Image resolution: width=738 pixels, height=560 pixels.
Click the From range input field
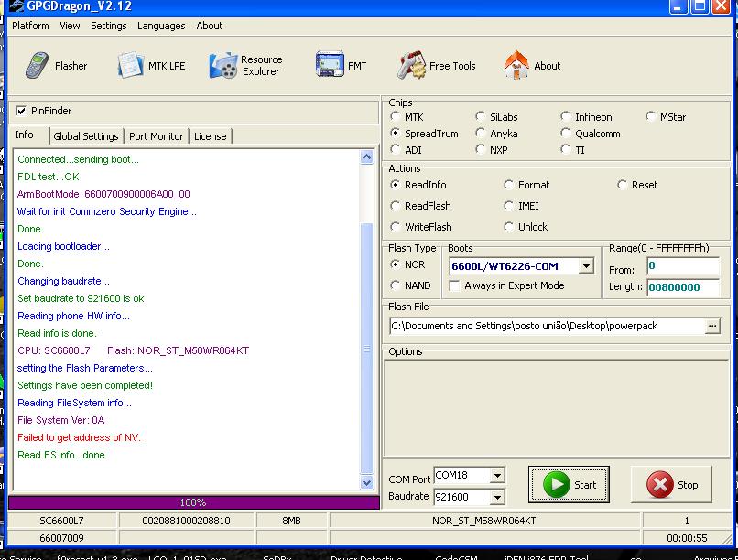tap(683, 265)
